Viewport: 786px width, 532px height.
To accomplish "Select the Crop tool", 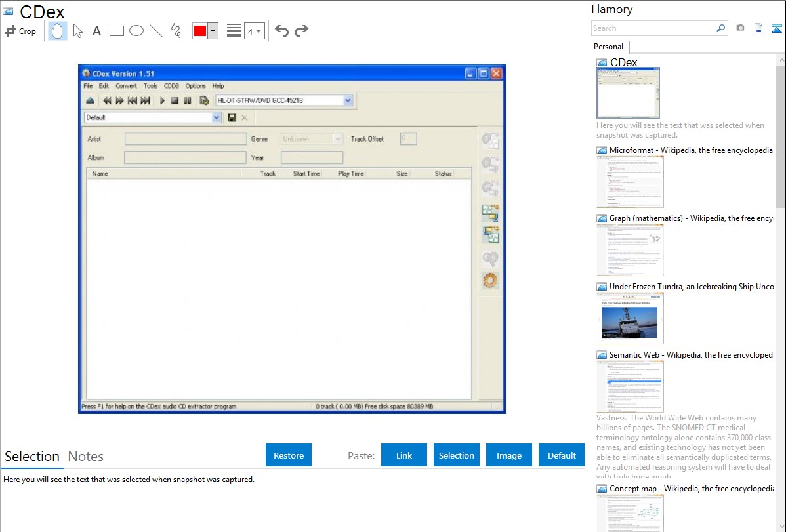I will (x=20, y=31).
